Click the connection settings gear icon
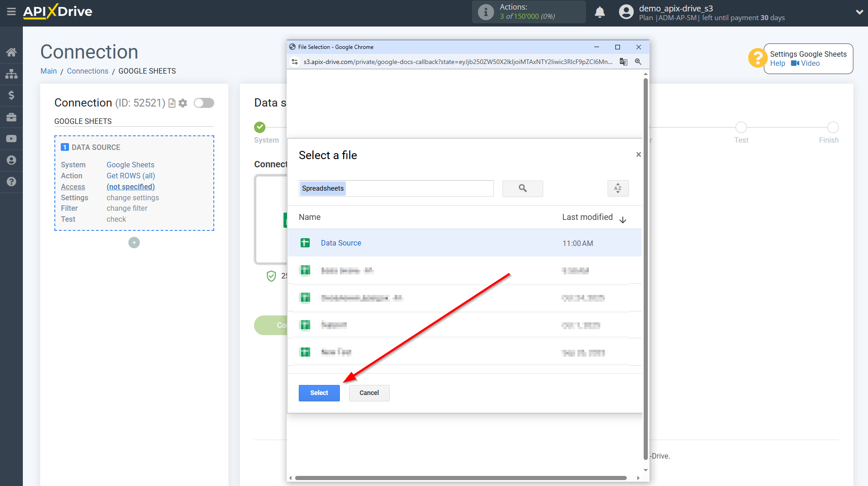Screen dimensions: 868x486 [183, 103]
